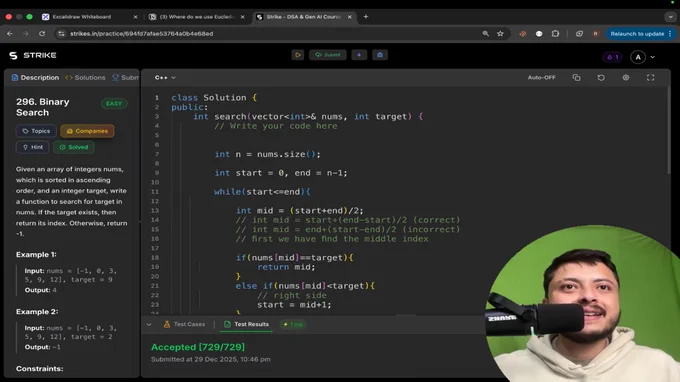The height and width of the screenshot is (382, 680).
Task: Collapse the bottom results panel chevron
Action: [149, 324]
